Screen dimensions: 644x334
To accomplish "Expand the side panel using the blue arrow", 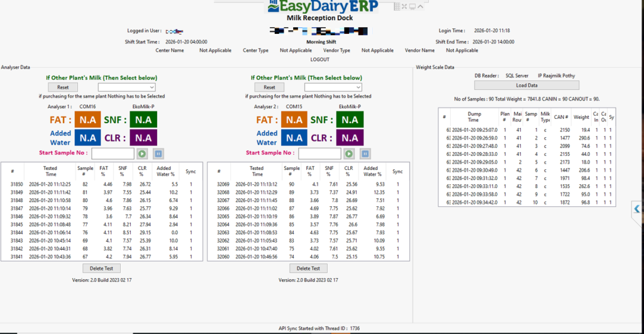I will (x=637, y=209).
